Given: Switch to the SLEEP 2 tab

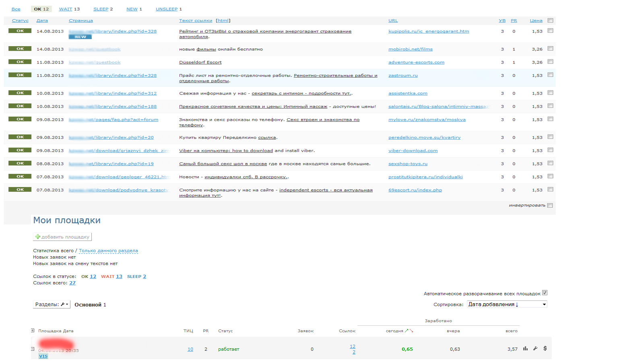Looking at the screenshot, I should 103,9.
